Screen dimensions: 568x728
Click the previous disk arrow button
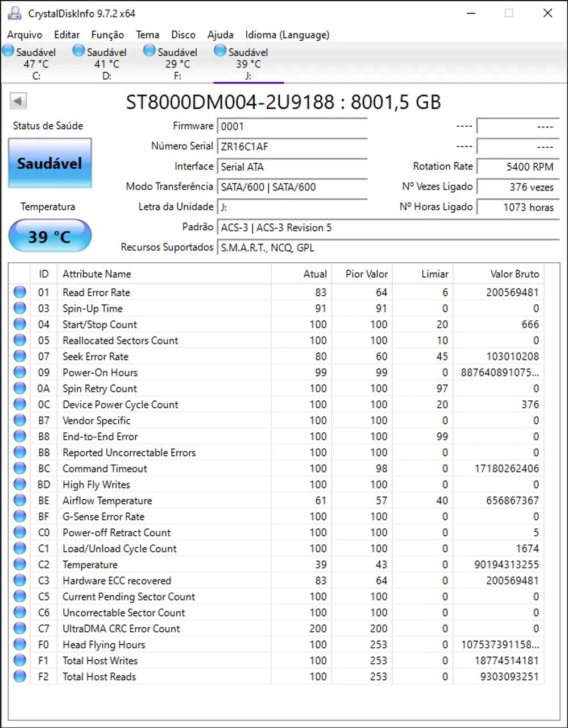coord(18,102)
